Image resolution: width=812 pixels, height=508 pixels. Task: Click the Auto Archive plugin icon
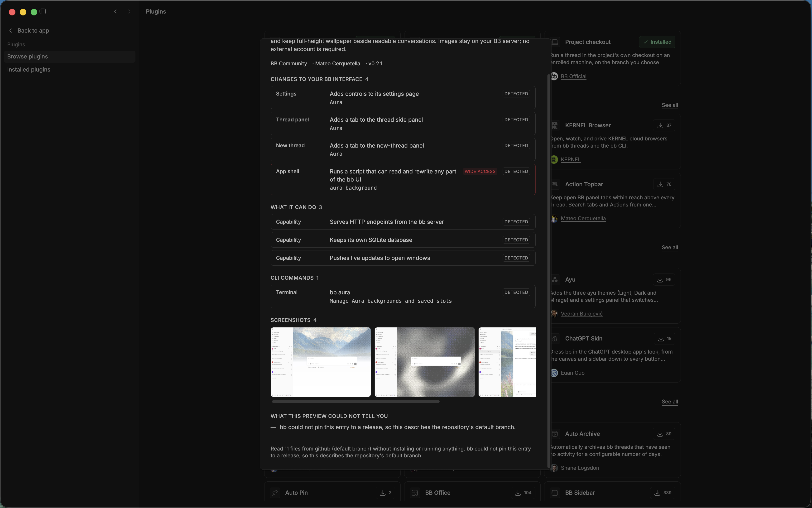(555, 434)
